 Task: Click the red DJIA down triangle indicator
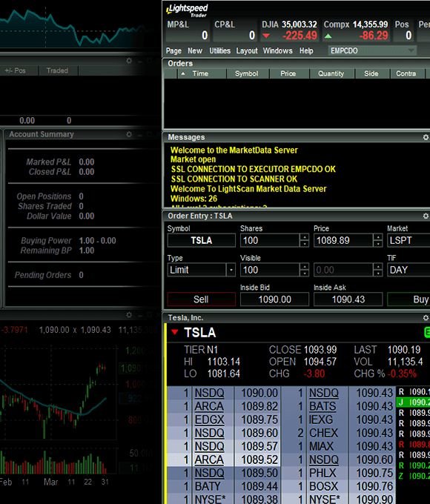pyautogui.click(x=266, y=36)
